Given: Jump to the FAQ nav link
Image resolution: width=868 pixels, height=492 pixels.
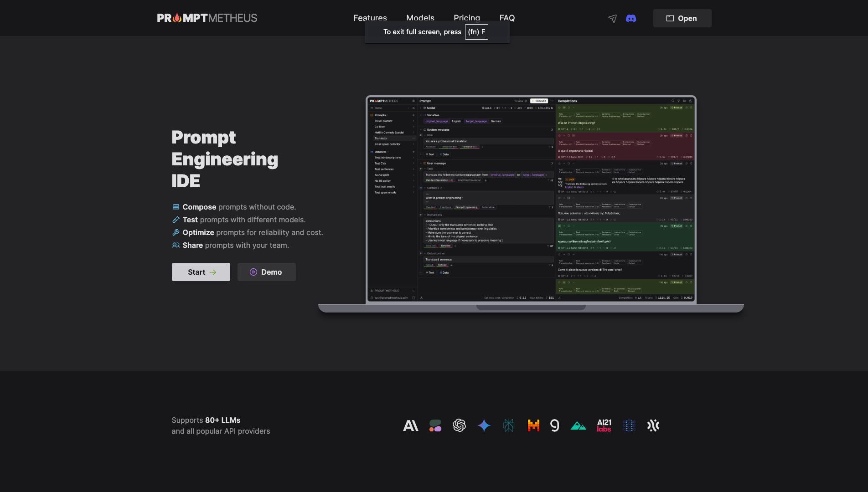Looking at the screenshot, I should click(507, 18).
